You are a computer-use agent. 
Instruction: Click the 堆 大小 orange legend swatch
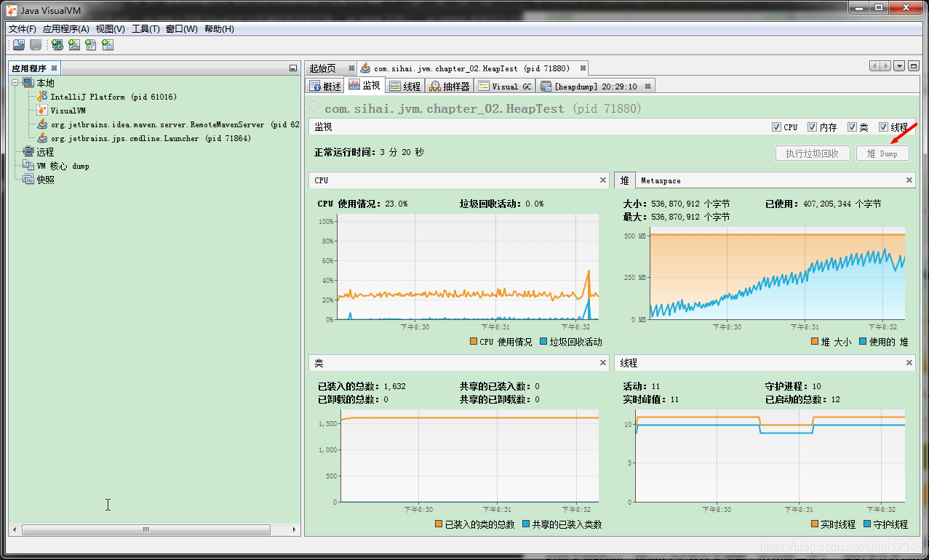(x=815, y=342)
